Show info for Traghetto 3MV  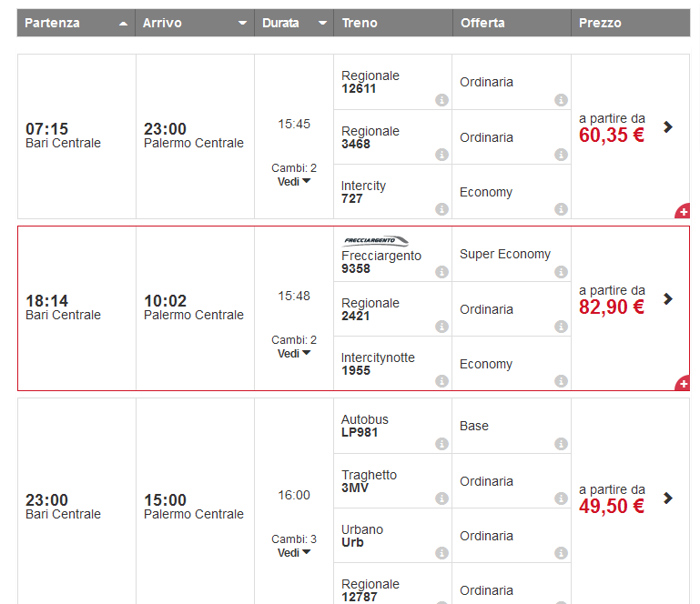click(441, 498)
